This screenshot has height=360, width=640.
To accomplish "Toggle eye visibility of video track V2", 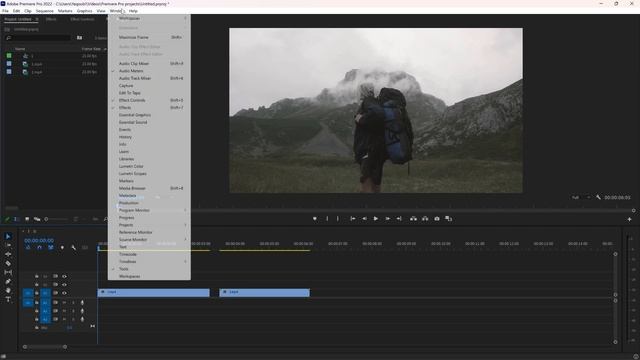I will [x=64, y=284].
